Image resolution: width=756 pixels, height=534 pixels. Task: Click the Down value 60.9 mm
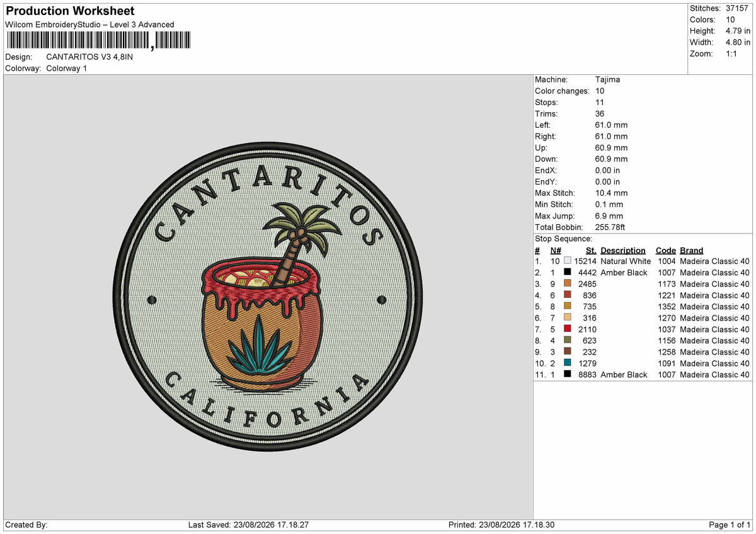point(611,159)
